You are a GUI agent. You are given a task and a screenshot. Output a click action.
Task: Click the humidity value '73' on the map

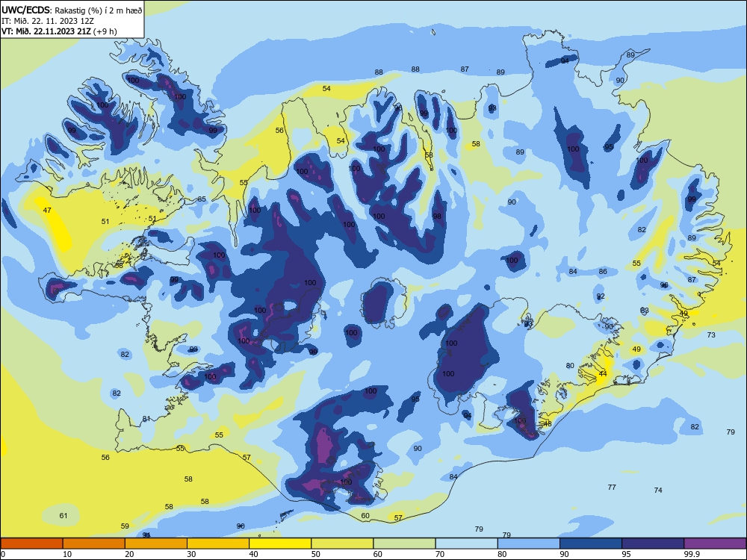click(711, 335)
